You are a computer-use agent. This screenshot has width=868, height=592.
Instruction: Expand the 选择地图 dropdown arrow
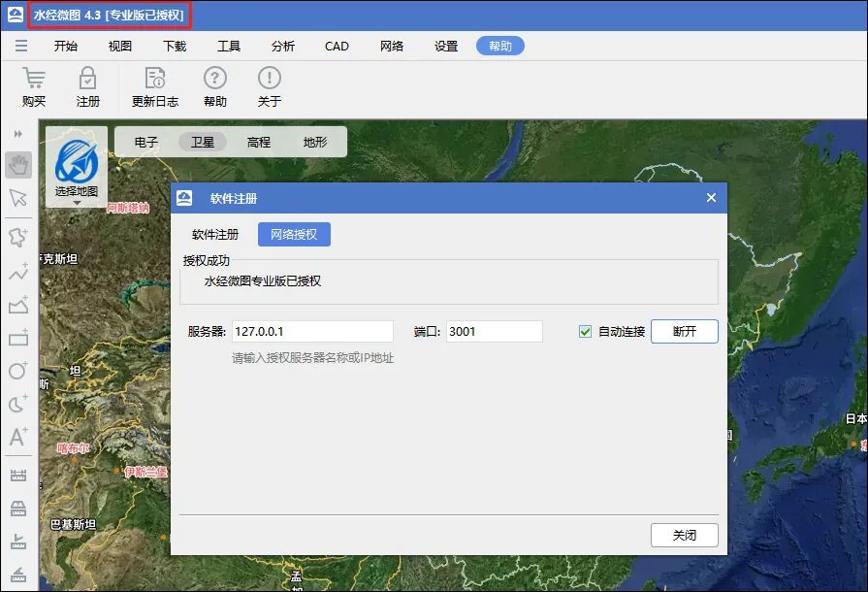(x=77, y=203)
